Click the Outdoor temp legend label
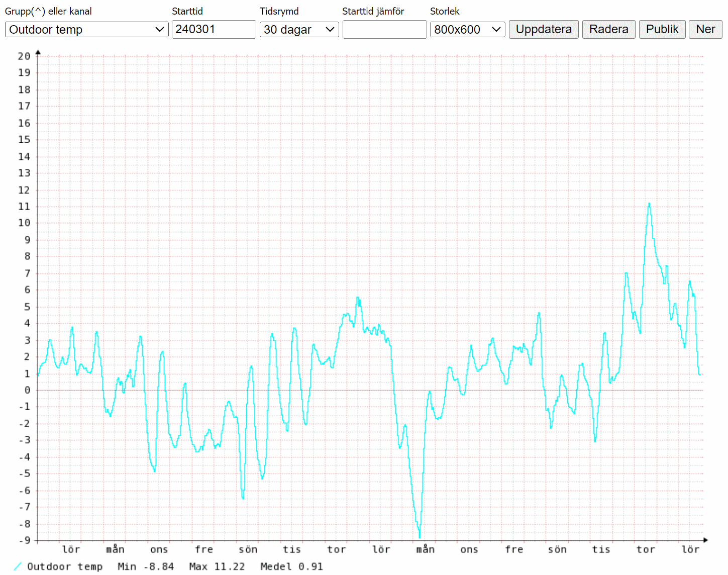Viewport: 728px width, 575px height. (x=65, y=566)
